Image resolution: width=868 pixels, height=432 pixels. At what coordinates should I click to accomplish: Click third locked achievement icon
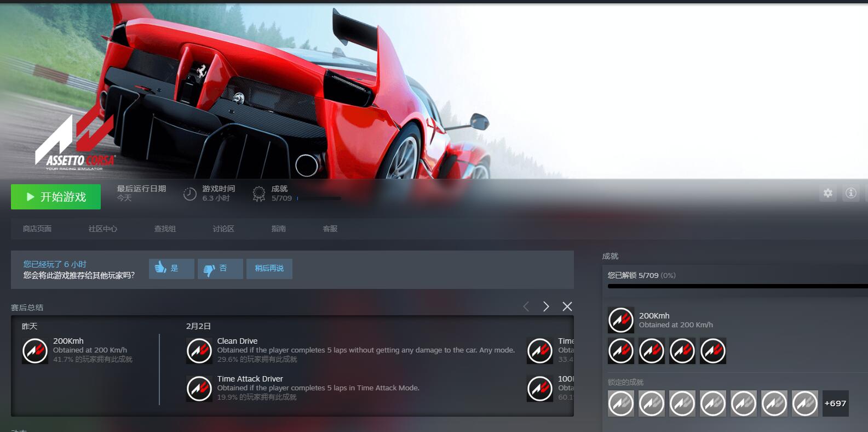point(682,403)
